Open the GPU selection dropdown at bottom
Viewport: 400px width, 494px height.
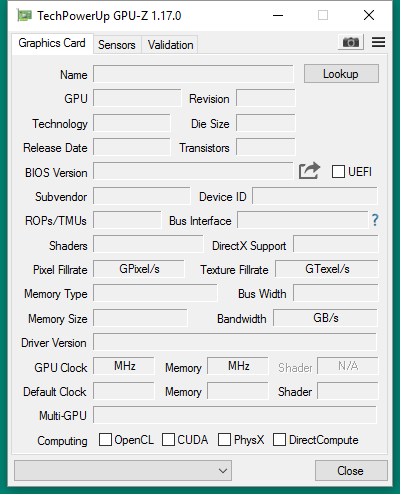[x=123, y=471]
